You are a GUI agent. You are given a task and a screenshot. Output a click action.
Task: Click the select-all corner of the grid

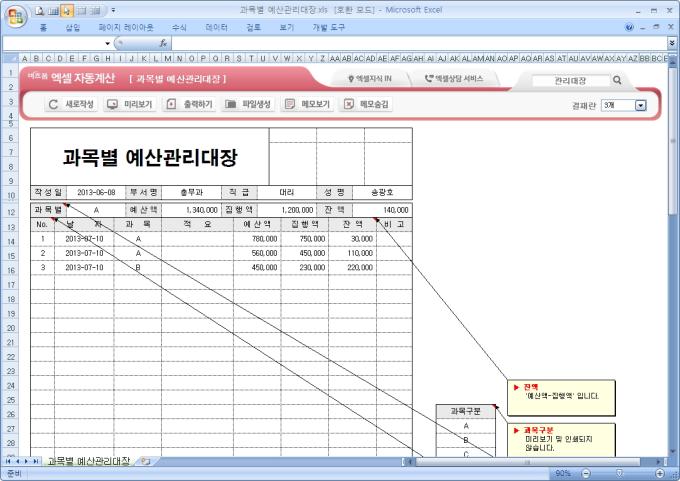coord(11,58)
